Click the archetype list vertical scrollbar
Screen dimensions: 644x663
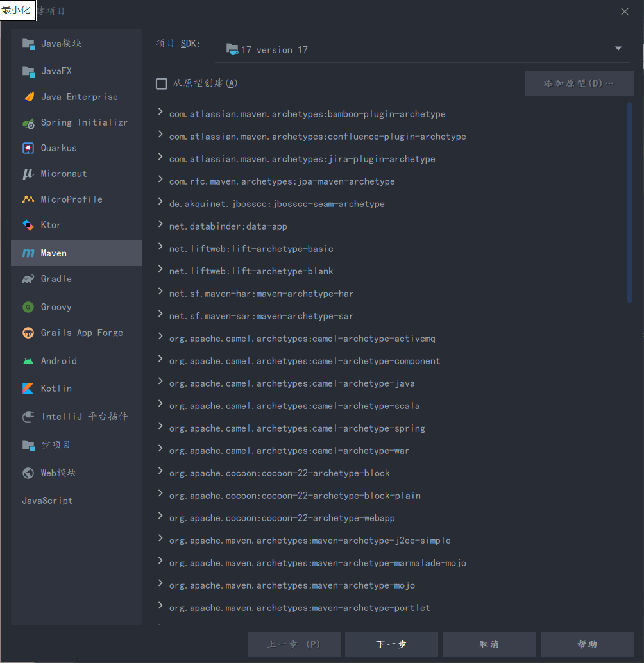[630, 203]
